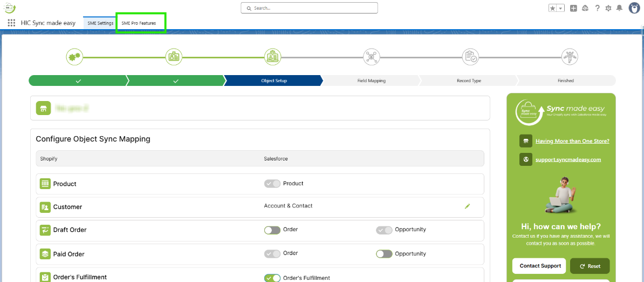Click the second ID card step icon
The image size is (644, 282).
pyautogui.click(x=174, y=57)
